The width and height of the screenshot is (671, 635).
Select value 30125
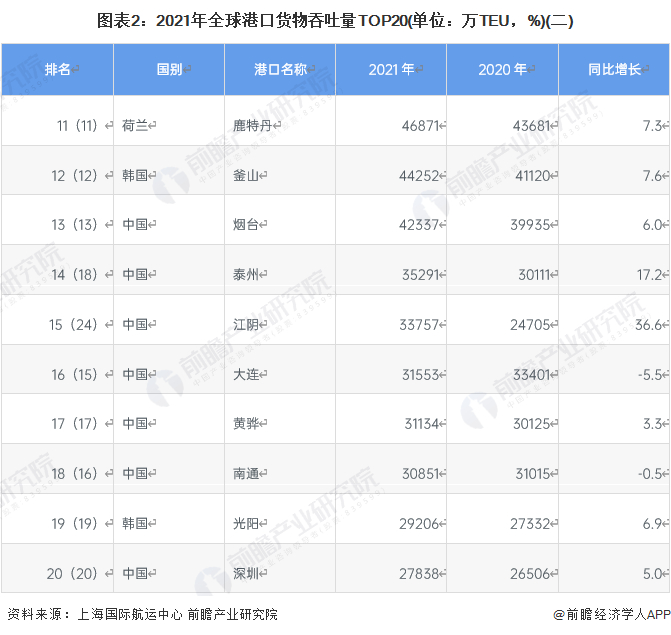(x=532, y=424)
